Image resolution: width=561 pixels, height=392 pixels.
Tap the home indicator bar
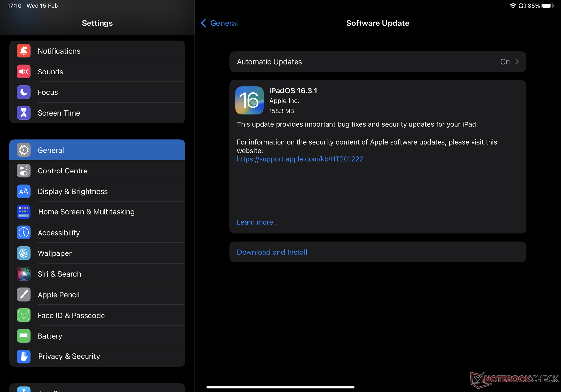coord(280,387)
